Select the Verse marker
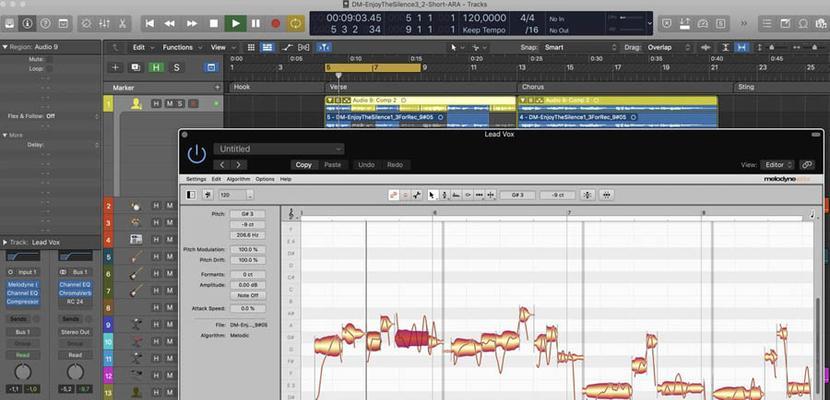Screen dimensions: 830x400 point(338,87)
